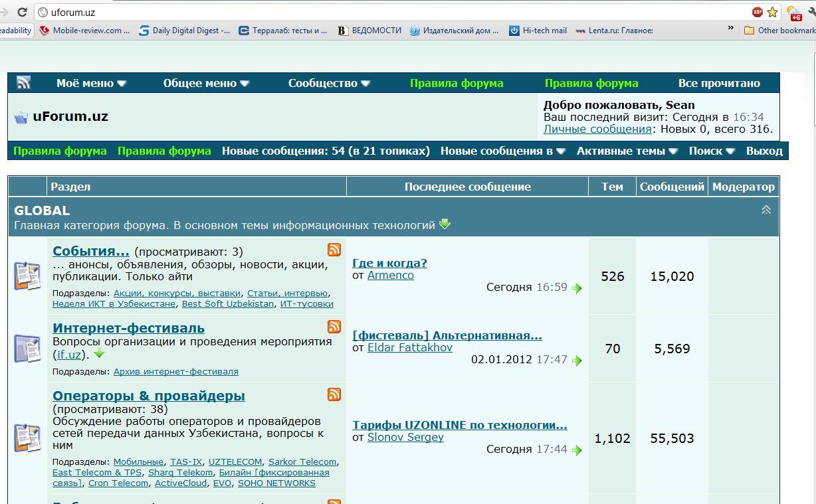Open the if.uz link
Screen dimensions: 816x504
(x=69, y=355)
